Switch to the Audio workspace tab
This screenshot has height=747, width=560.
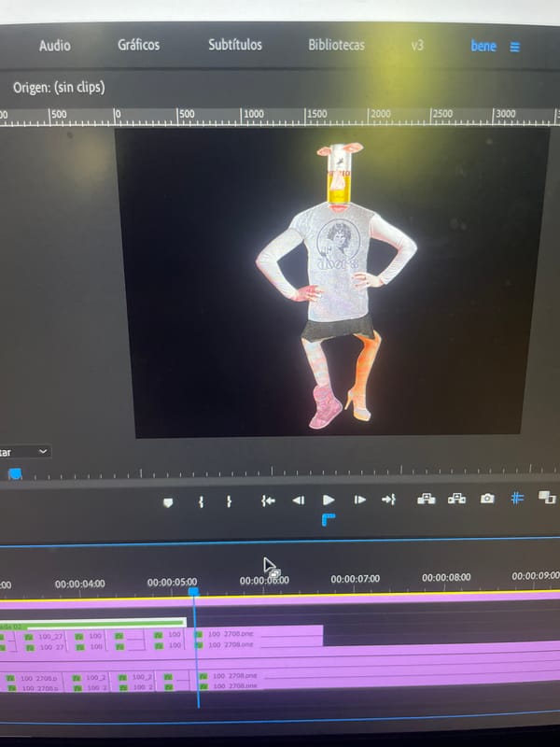[55, 46]
